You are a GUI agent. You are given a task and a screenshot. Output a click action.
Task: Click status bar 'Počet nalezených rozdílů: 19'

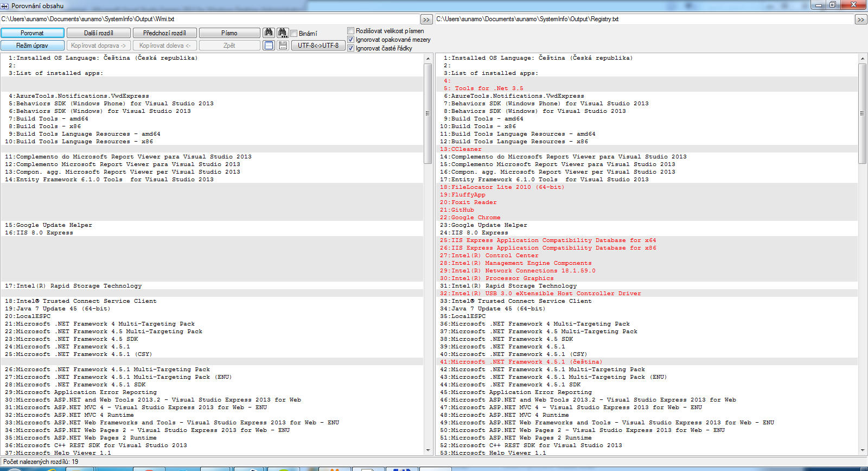(x=41, y=462)
